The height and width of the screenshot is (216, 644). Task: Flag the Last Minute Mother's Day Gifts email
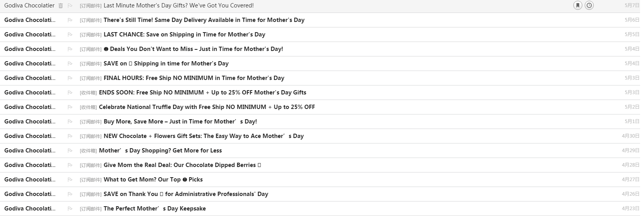click(70, 6)
